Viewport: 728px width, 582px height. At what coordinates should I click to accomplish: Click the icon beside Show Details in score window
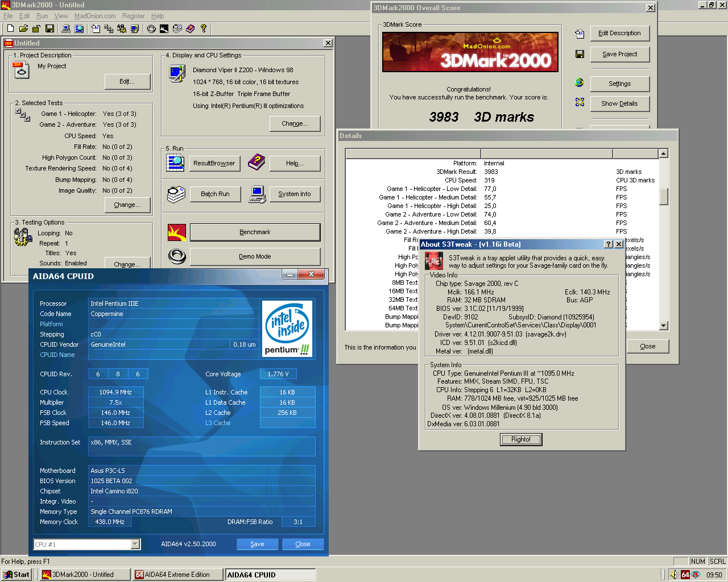580,102
